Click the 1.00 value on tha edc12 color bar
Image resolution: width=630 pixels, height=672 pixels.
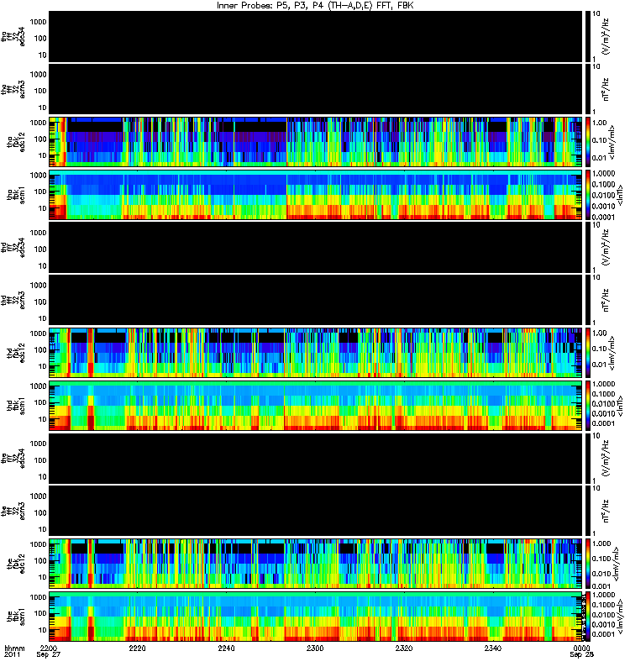600,123
